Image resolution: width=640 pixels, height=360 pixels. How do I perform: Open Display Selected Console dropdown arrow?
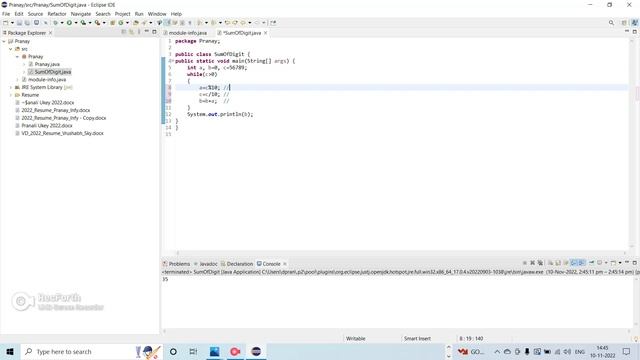(x=606, y=263)
